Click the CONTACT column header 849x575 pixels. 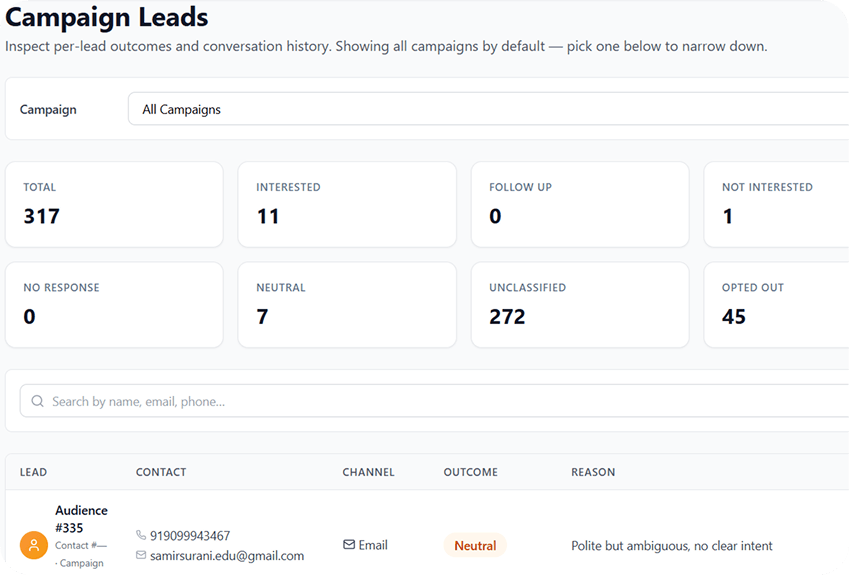click(x=161, y=472)
